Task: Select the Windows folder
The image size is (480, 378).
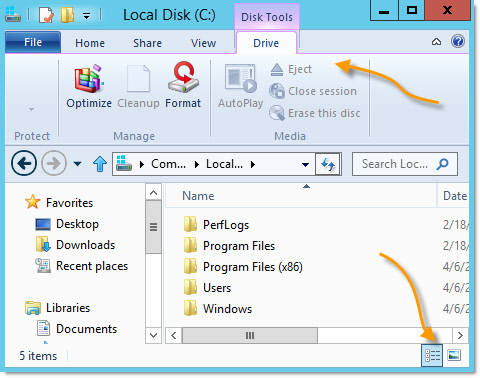Action: (217, 309)
